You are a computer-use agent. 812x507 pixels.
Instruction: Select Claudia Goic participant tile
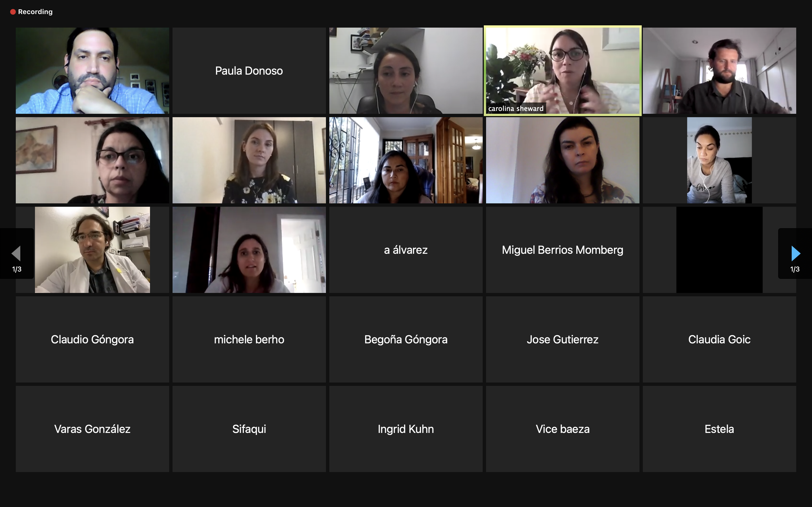(x=720, y=339)
